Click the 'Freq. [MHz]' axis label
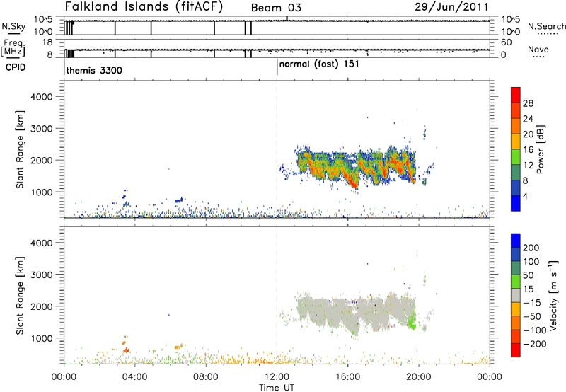566x392 pixels. tap(13, 48)
